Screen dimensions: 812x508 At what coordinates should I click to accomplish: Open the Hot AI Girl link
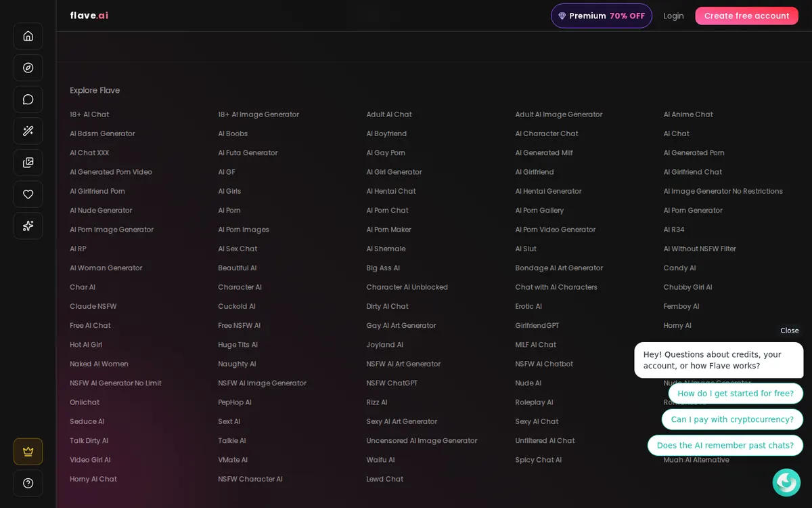coord(86,345)
